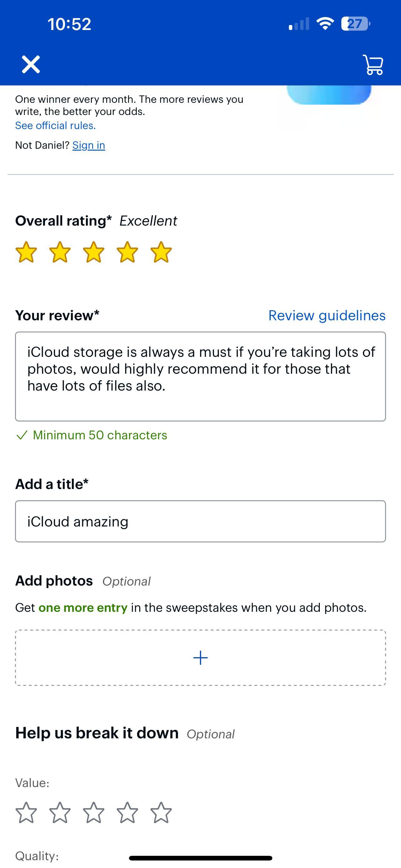
Task: Tap the third overall rating star
Action: 94,253
